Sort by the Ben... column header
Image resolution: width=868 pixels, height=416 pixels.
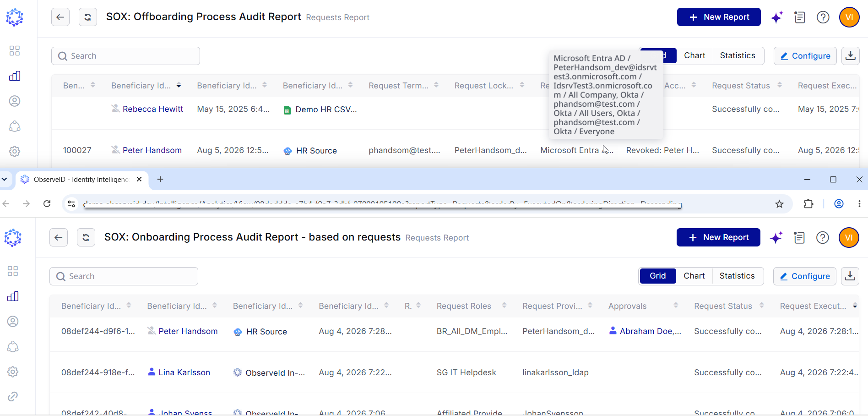[79, 86]
